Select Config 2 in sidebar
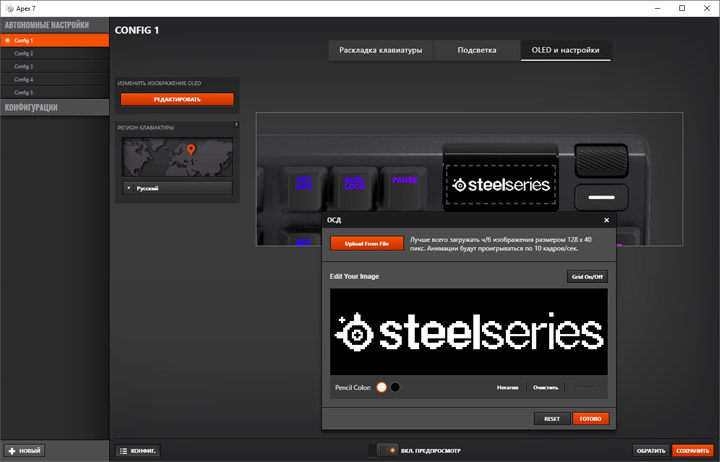The image size is (720, 462). coord(55,53)
